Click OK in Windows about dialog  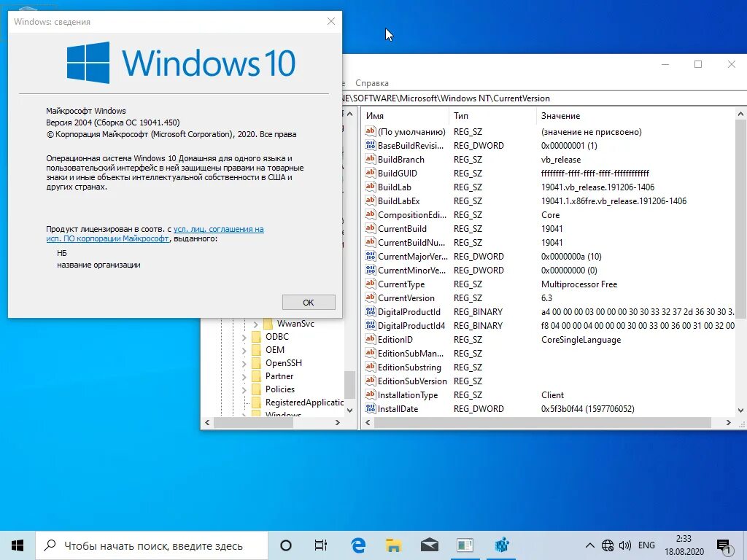tap(309, 303)
